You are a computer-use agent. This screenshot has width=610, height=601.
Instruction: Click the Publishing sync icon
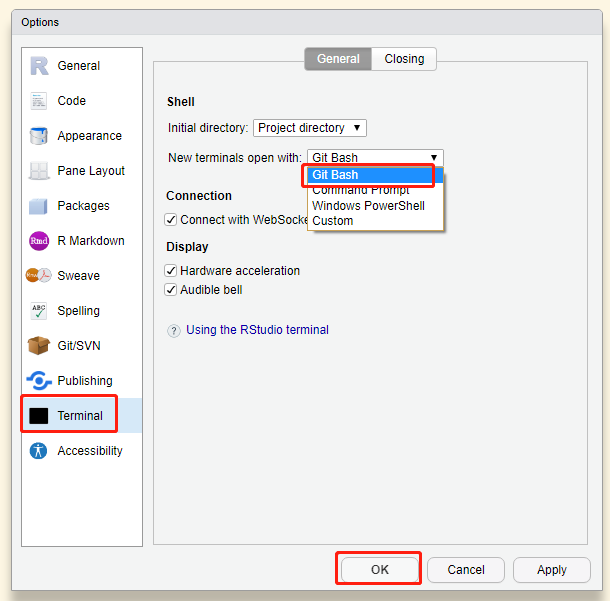(39, 381)
